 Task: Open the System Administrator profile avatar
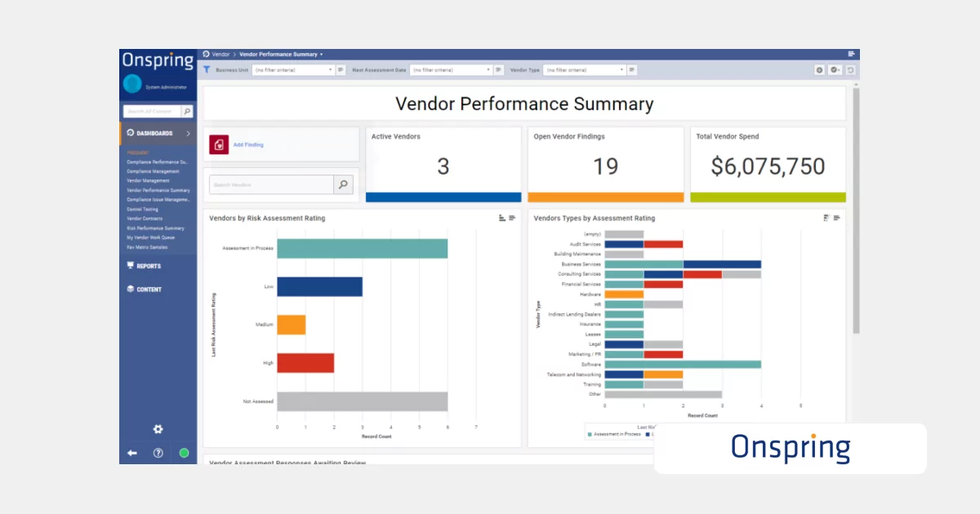(x=132, y=84)
